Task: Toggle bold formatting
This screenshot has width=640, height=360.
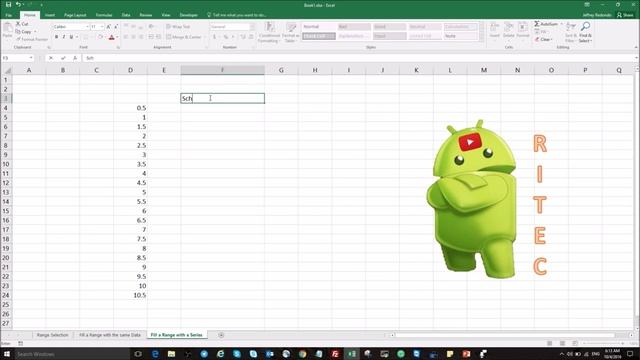Action: click(56, 37)
